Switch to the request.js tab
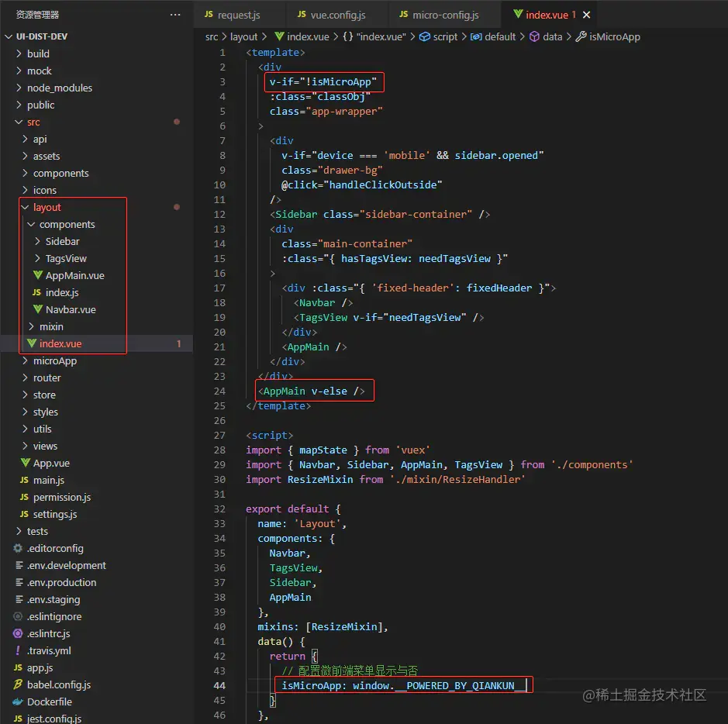728x724 pixels. [239, 14]
